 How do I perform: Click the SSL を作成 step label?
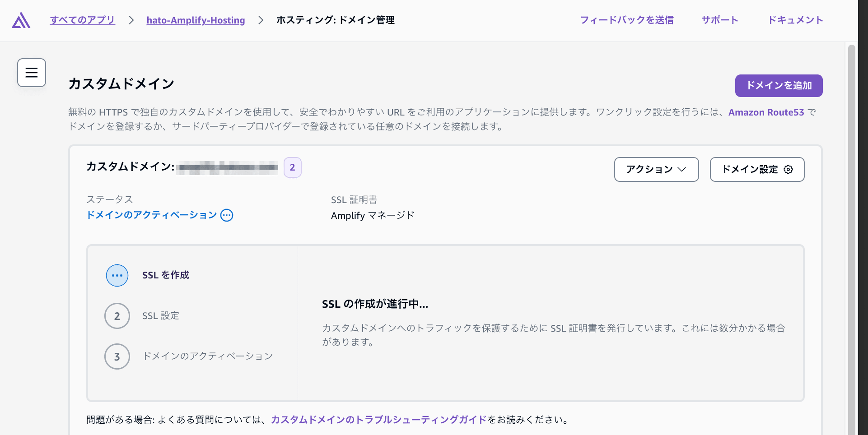166,275
